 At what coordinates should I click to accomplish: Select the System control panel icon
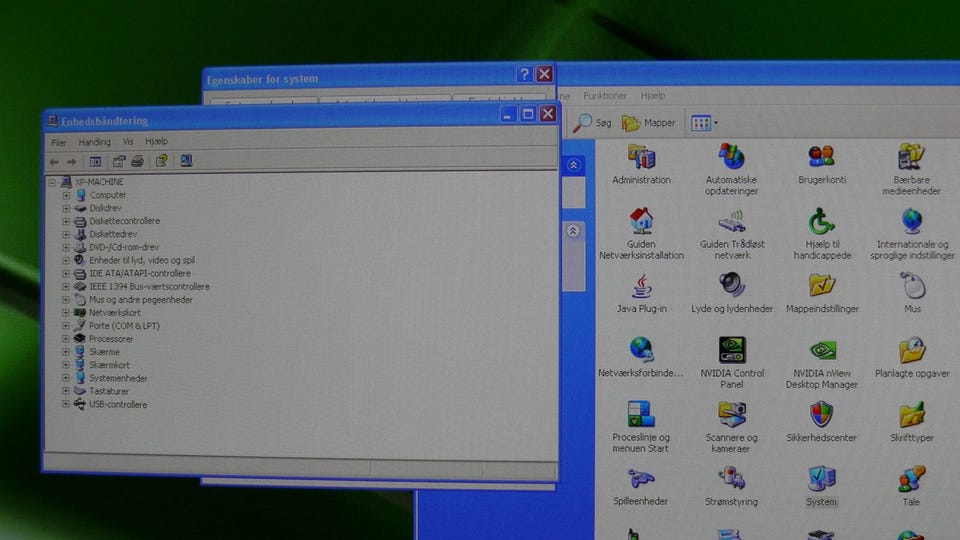821,479
